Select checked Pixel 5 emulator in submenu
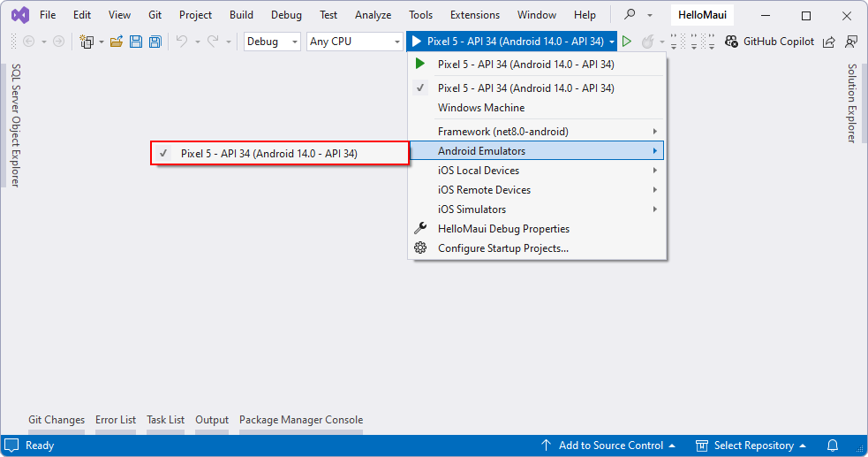This screenshot has width=868, height=457. (268, 153)
